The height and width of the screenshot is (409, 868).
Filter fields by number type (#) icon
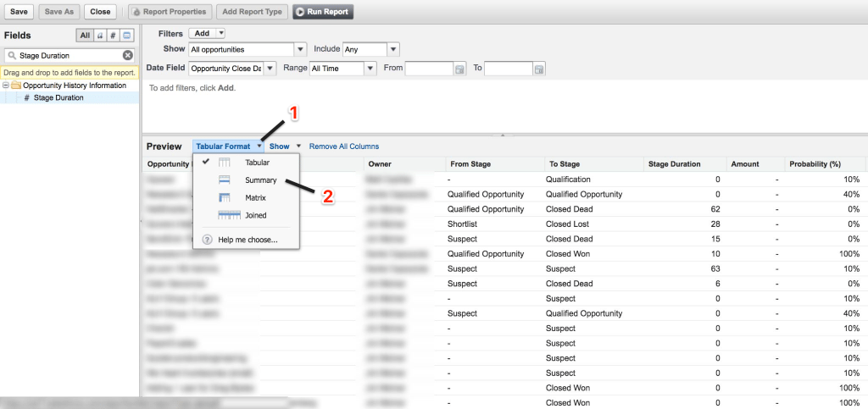point(113,36)
